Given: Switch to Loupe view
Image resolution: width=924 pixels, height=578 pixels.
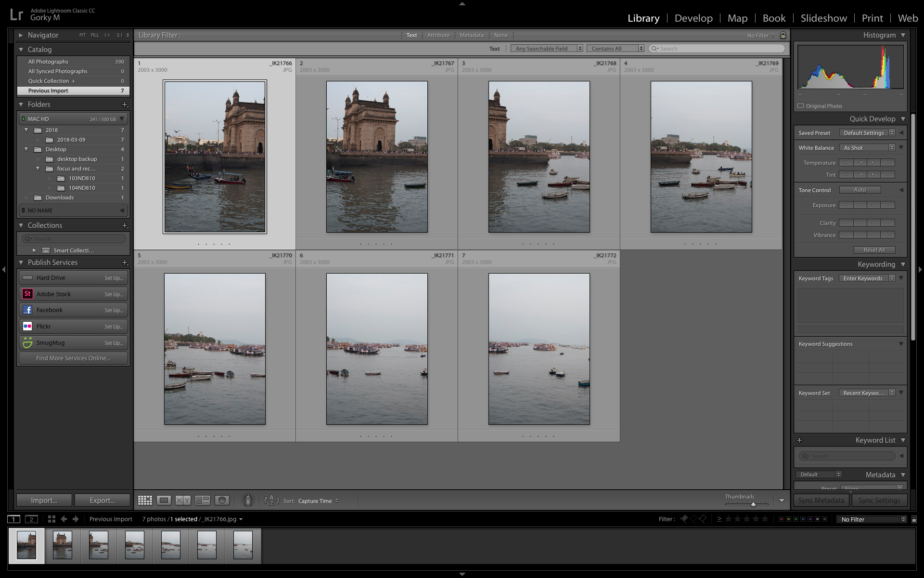Looking at the screenshot, I should 164,500.
